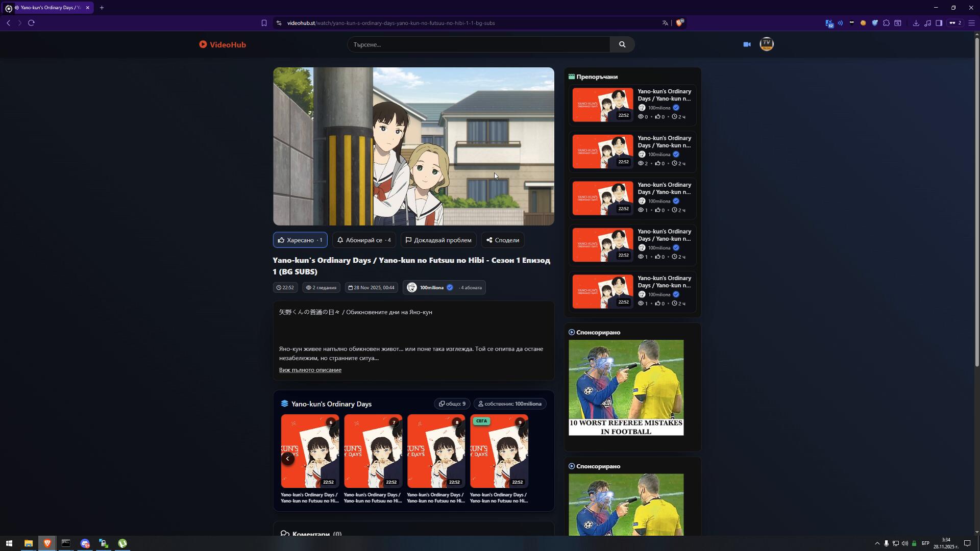
Task: Toggle the Харесано like button
Action: tap(300, 240)
